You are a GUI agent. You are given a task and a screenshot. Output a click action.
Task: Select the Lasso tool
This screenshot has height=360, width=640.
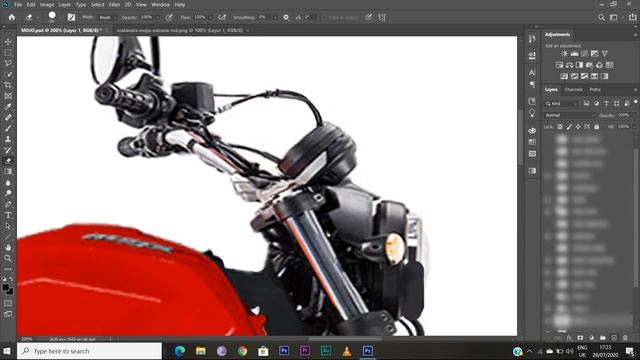coord(8,63)
